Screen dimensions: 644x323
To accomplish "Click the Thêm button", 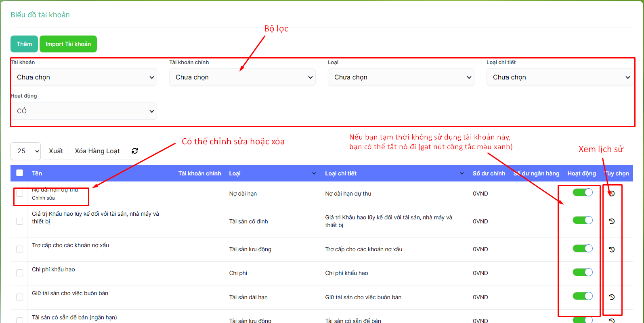I will coord(24,44).
